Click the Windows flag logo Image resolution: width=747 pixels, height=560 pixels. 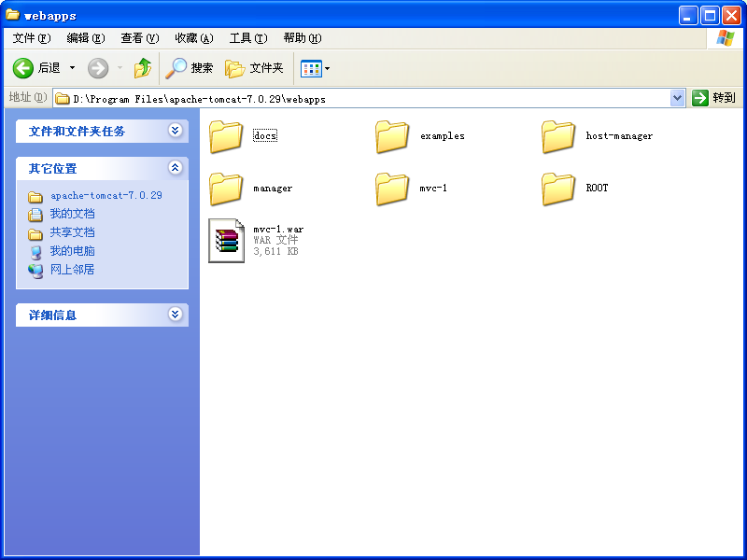(x=725, y=38)
